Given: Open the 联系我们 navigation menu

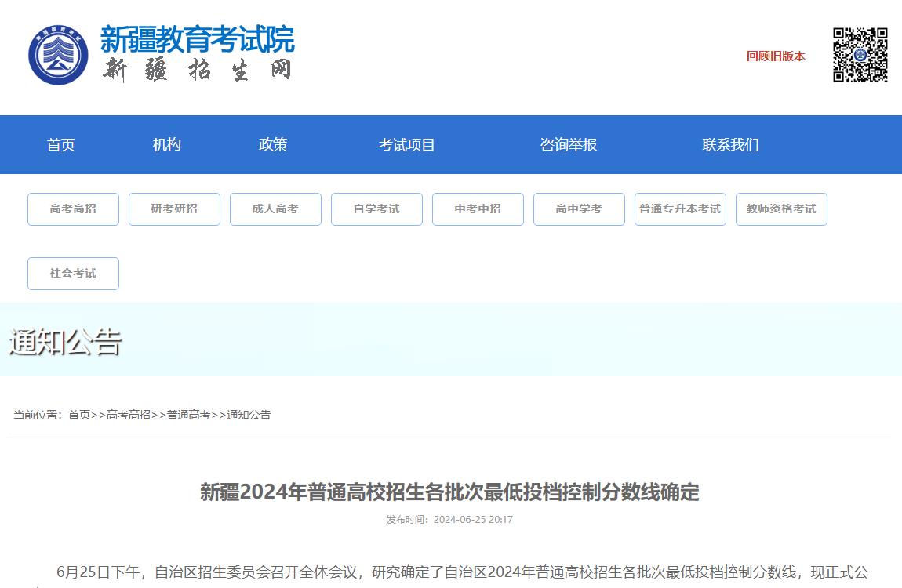Looking at the screenshot, I should tap(729, 144).
